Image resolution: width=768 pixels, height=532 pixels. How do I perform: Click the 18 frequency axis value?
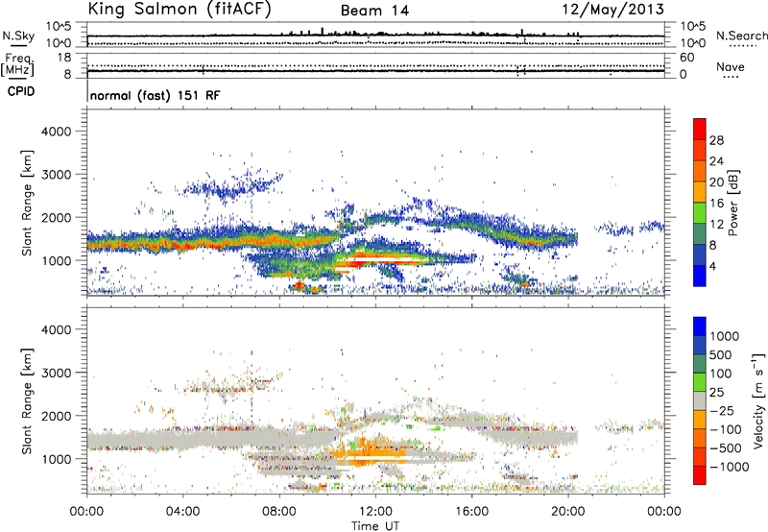click(x=65, y=58)
